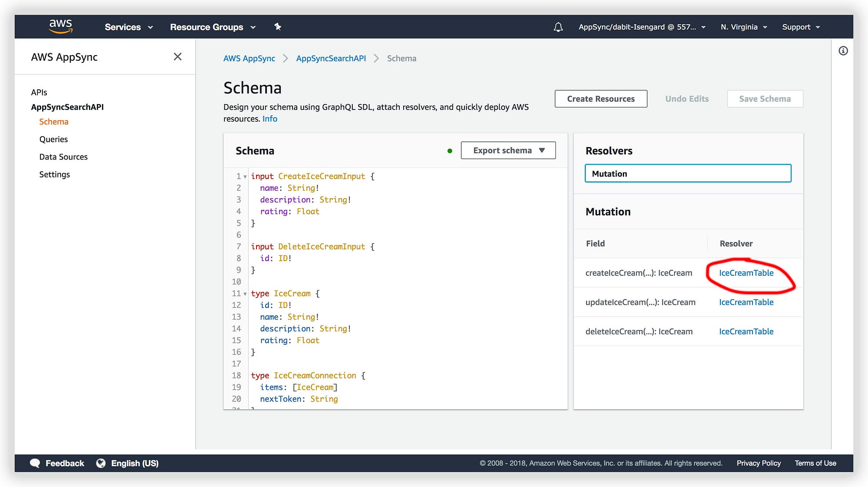Click the AWS logo in top bar

tap(60, 26)
